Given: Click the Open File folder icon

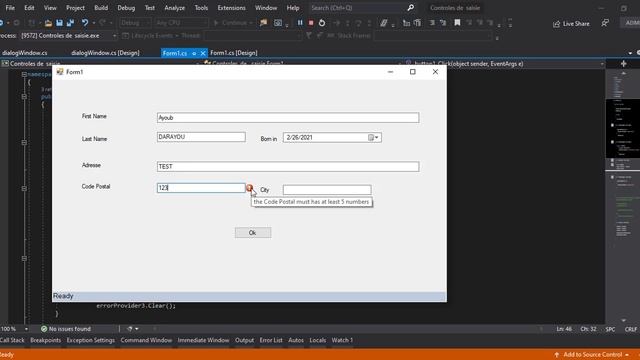Looking at the screenshot, I should coord(48,23).
